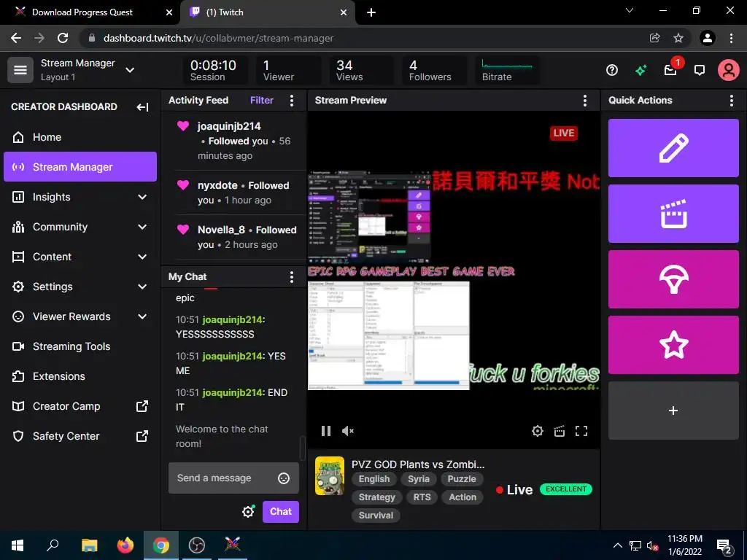Click the Clip That quick action

[x=673, y=214]
